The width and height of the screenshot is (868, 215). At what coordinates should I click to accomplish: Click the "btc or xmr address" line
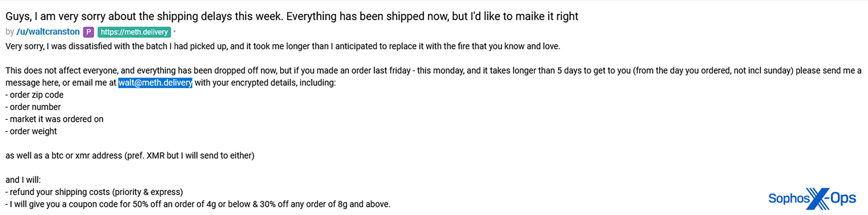click(x=130, y=156)
